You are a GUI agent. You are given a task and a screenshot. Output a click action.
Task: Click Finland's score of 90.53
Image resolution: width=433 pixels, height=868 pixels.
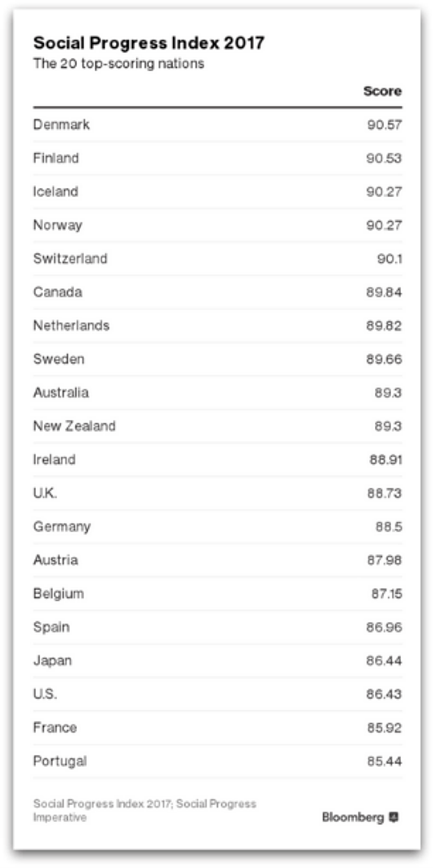(384, 158)
